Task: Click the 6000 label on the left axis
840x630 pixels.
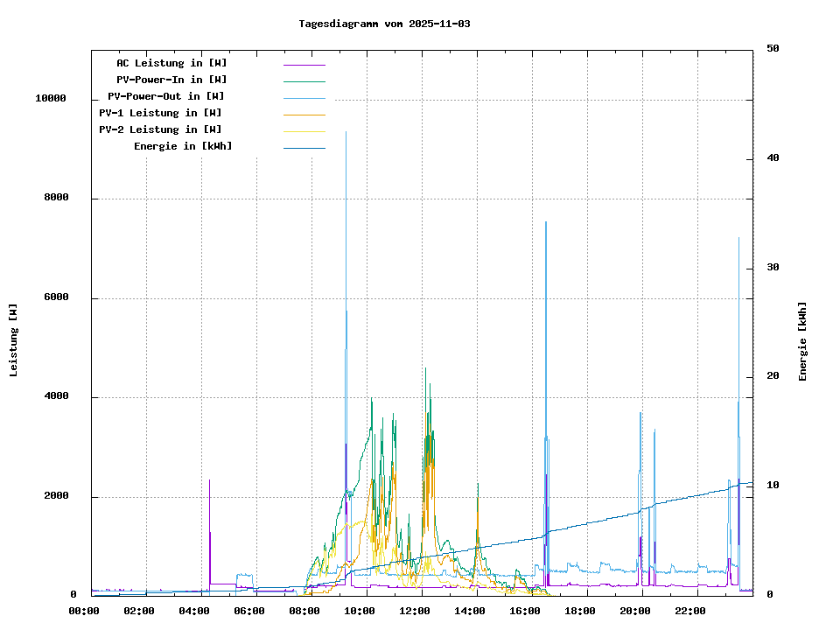Action: 56,298
